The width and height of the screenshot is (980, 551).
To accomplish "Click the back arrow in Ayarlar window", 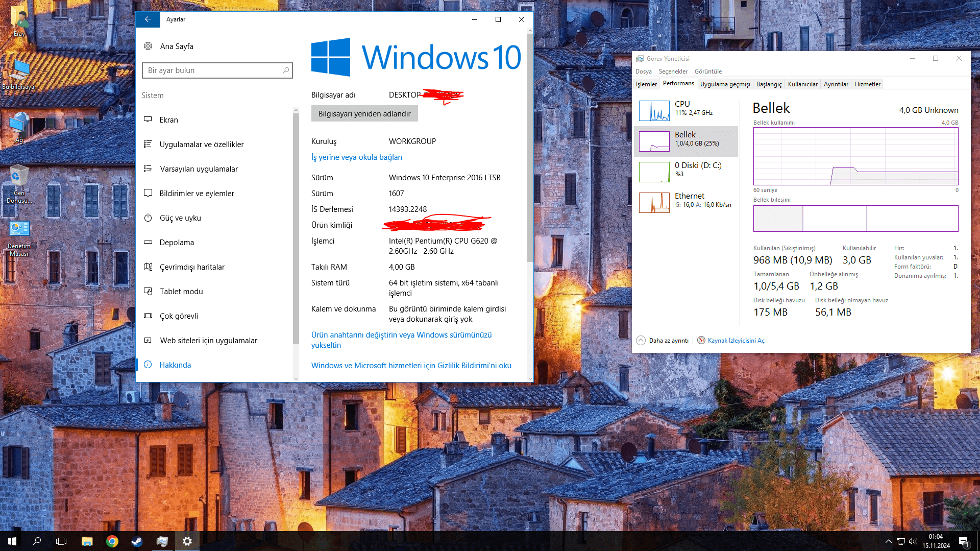I will [148, 19].
